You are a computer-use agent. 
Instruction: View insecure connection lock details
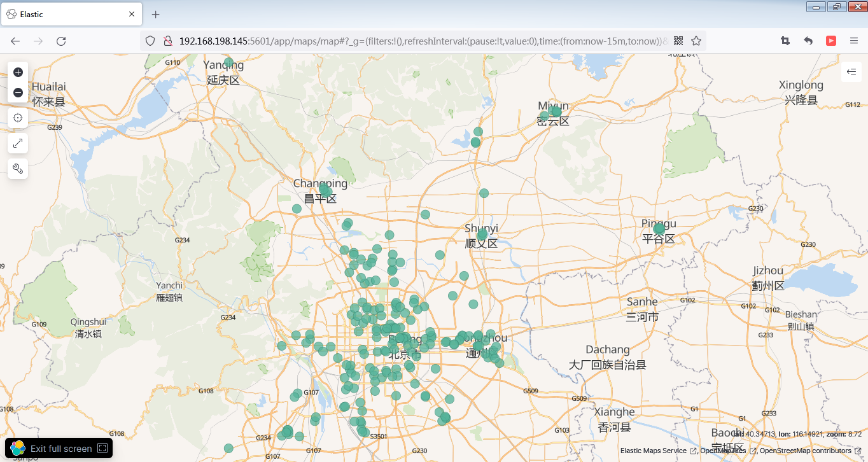pos(168,41)
